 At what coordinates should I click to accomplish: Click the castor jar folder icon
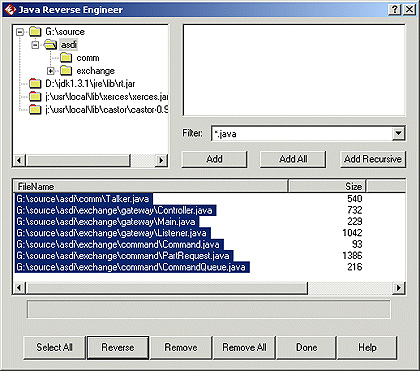click(35, 109)
